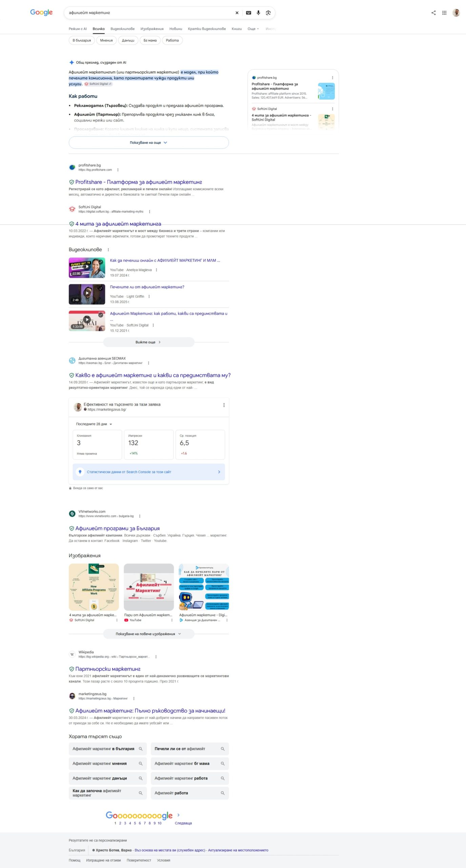Switch to the Изображения tab

(x=152, y=29)
